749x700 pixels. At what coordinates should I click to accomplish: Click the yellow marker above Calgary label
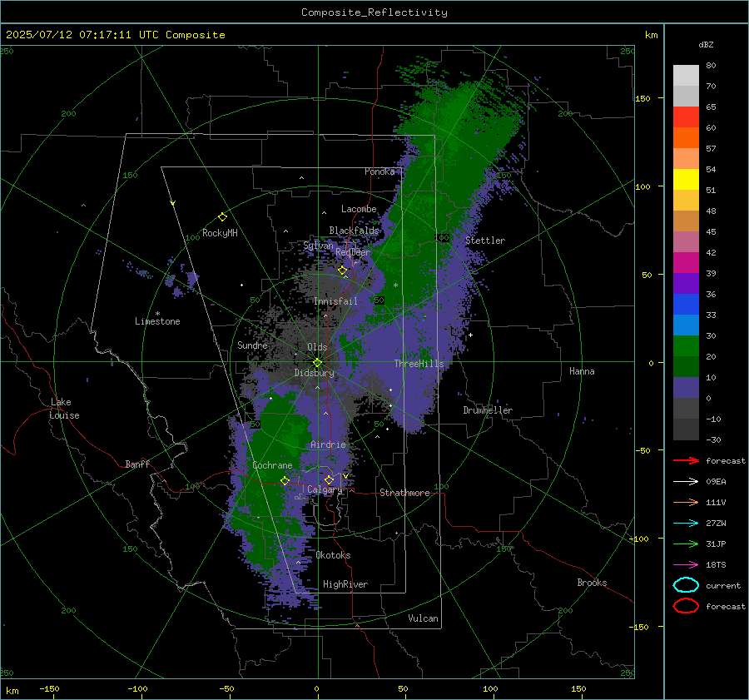329,479
